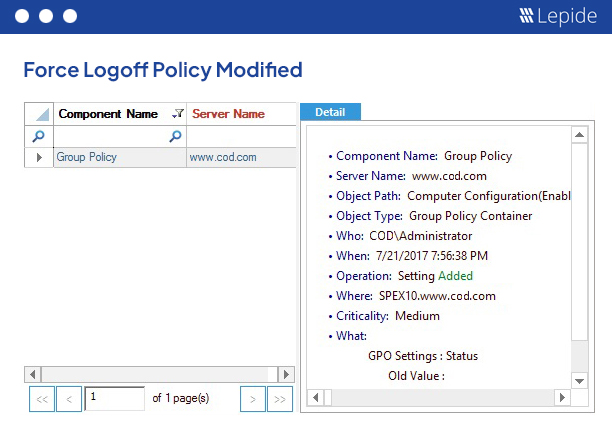Click the Server Name filter input field
The width and height of the screenshot is (612, 430).
pyautogui.click(x=241, y=137)
